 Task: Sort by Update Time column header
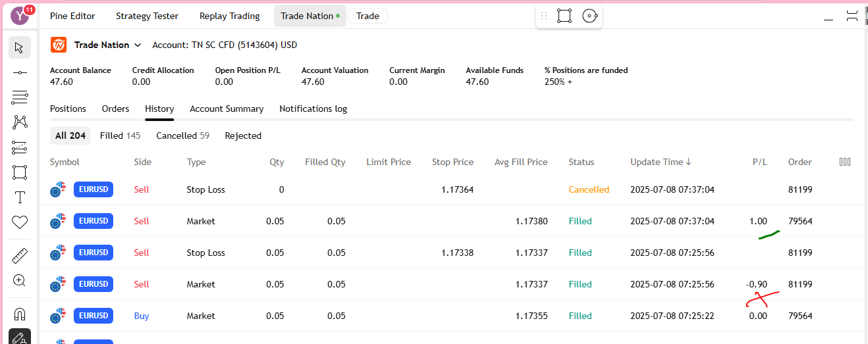click(661, 162)
